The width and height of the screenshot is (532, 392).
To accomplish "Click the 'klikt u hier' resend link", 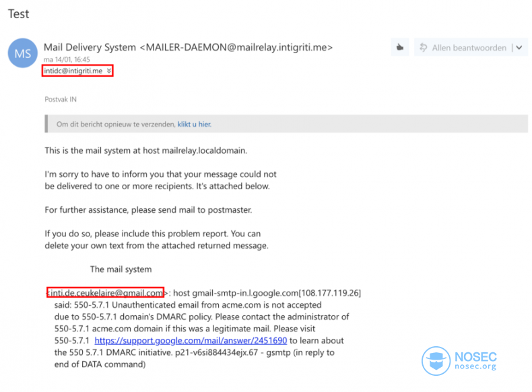I will click(x=195, y=124).
